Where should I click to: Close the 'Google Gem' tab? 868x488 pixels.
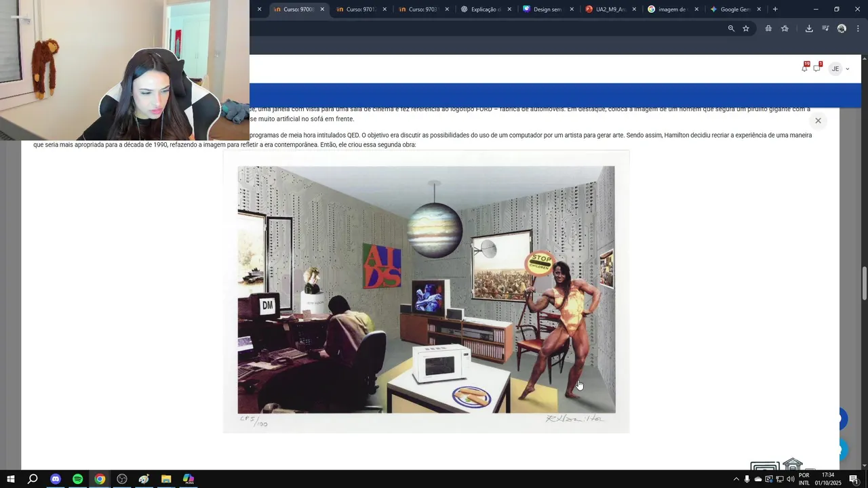click(759, 9)
